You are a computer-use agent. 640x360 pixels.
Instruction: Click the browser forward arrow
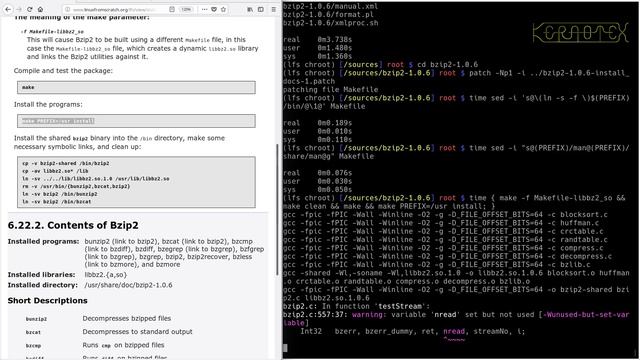click(19, 9)
